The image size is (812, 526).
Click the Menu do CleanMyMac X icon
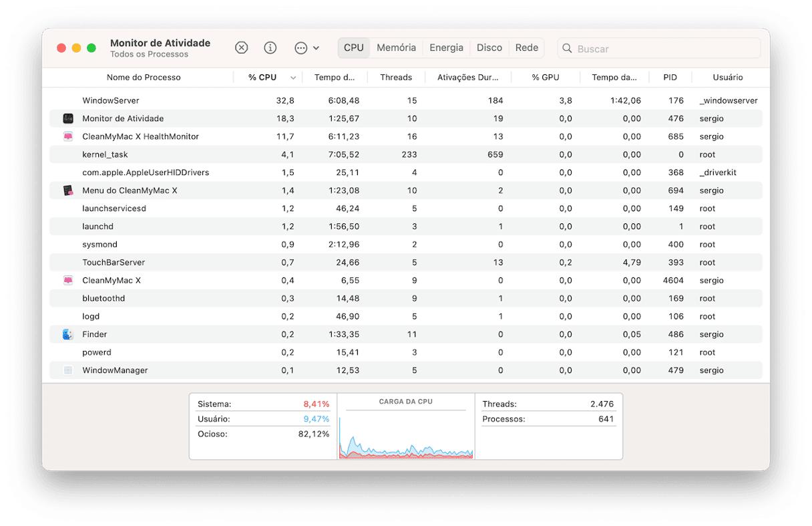[x=68, y=190]
